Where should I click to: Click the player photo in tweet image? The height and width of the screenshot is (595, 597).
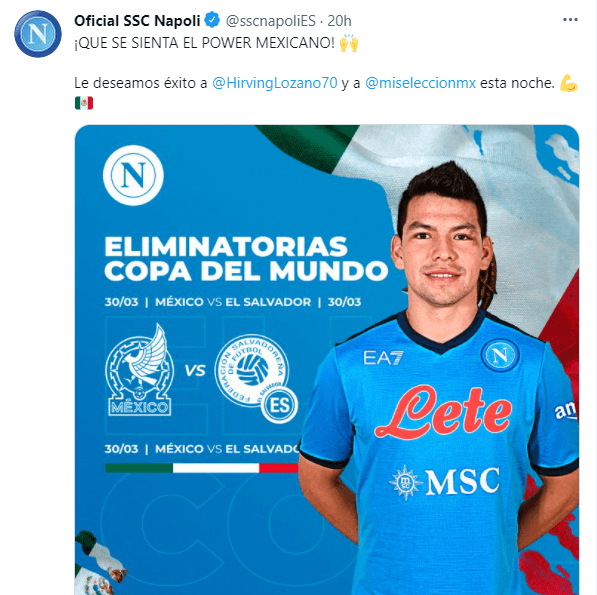(438, 378)
